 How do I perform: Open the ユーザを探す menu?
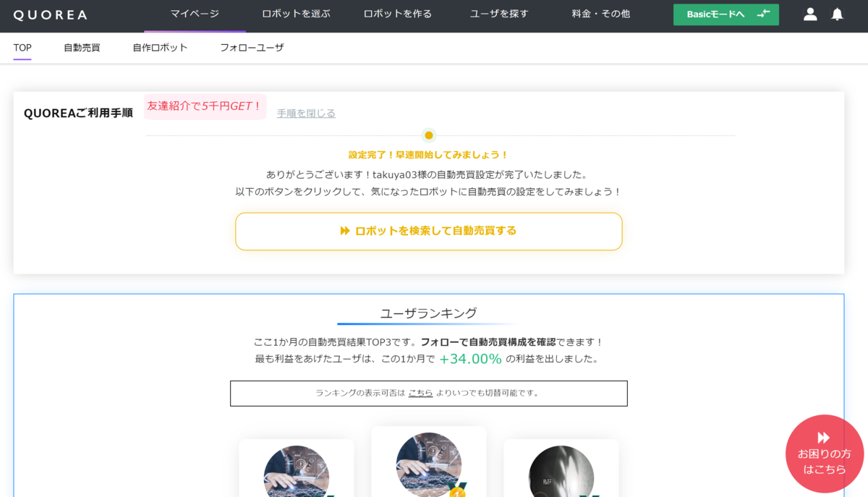[499, 14]
